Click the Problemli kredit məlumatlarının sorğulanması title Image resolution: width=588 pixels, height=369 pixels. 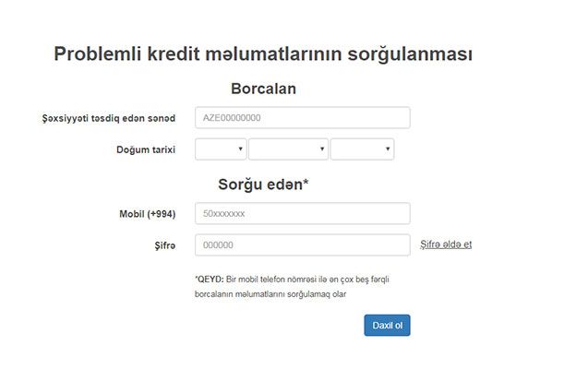[x=263, y=54]
